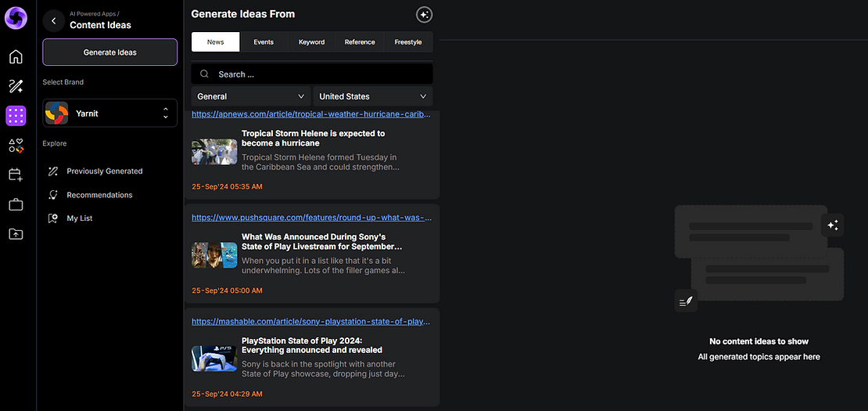Open the shapes and heart brand icon
868x411 pixels.
(x=16, y=146)
